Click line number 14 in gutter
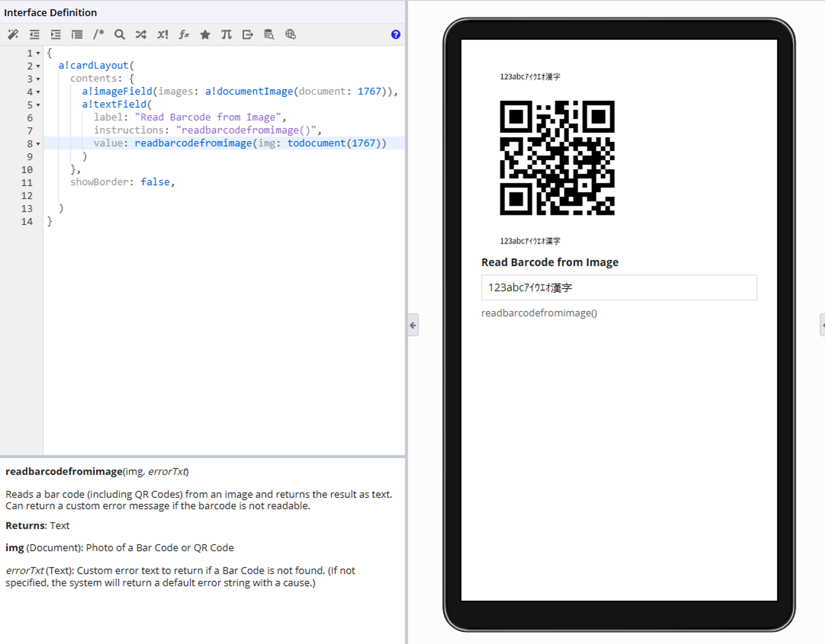This screenshot has width=825, height=644. coord(27,222)
